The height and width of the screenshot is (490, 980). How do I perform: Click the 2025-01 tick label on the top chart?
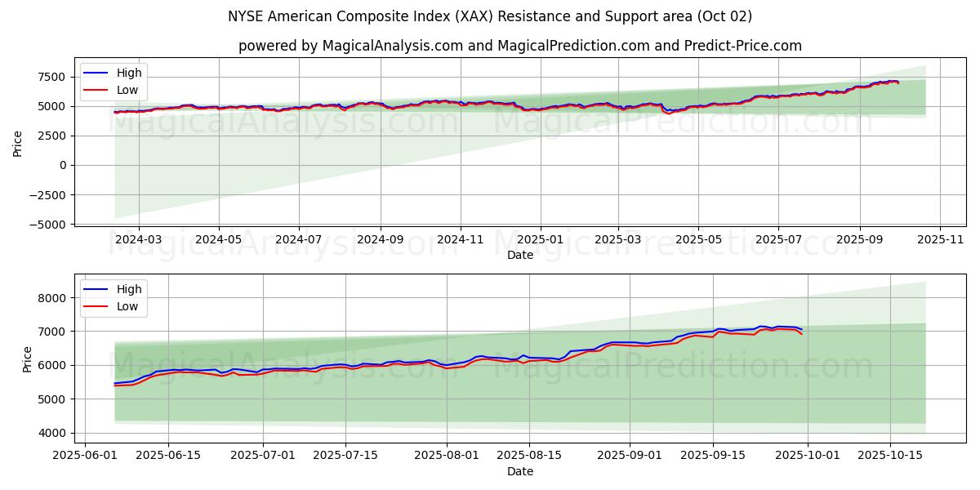click(540, 239)
